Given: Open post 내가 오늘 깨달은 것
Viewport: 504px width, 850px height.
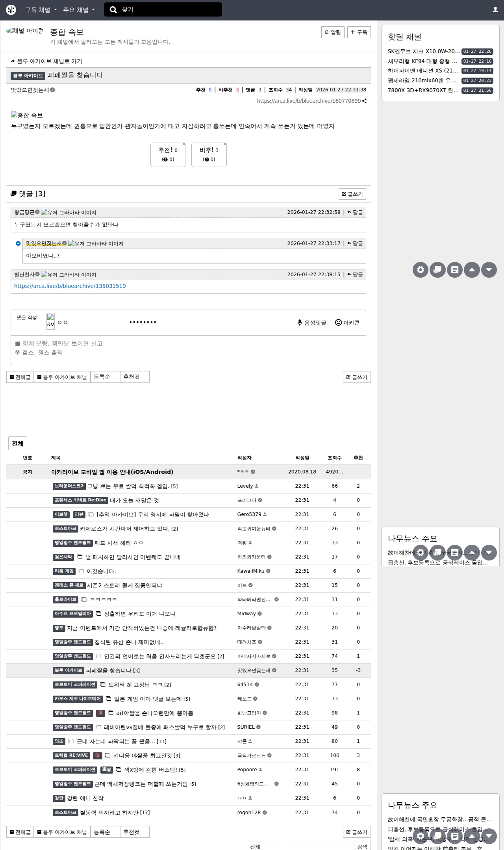Looking at the screenshot, I should [134, 500].
